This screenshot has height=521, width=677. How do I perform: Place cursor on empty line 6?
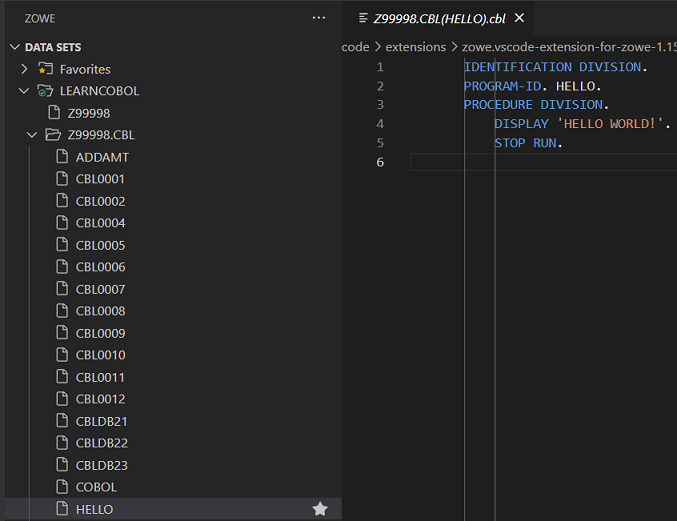tap(540, 162)
